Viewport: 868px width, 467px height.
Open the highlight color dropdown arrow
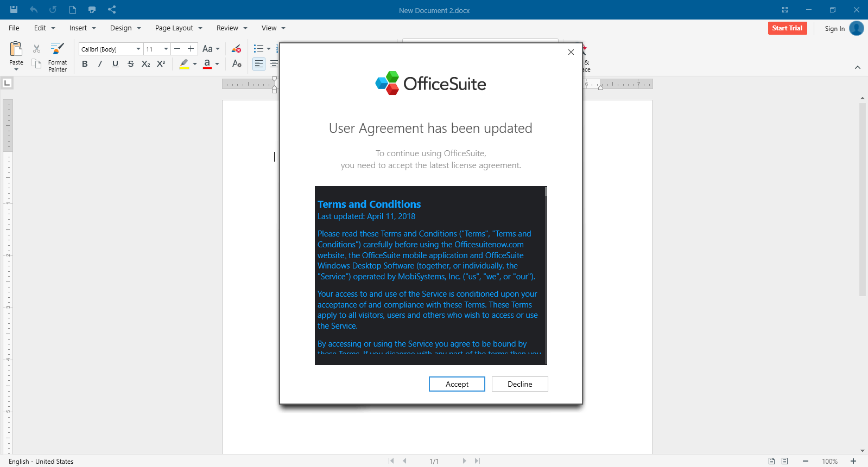[195, 64]
